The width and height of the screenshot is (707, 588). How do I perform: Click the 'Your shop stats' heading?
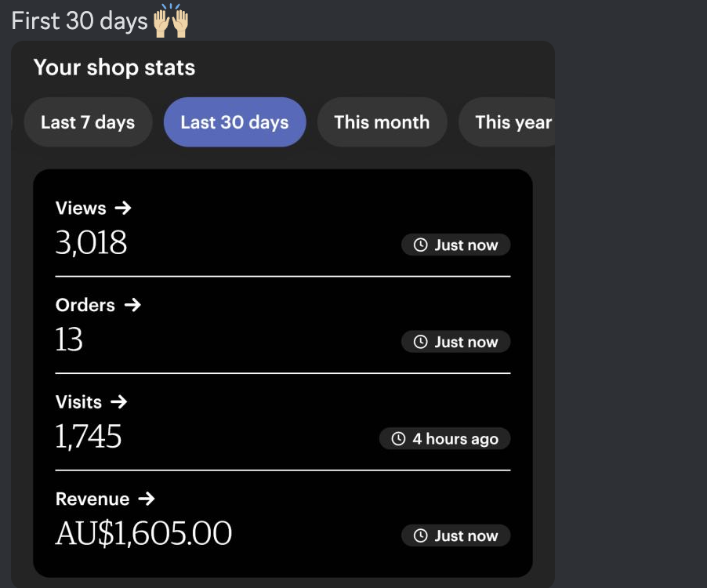pos(114,67)
